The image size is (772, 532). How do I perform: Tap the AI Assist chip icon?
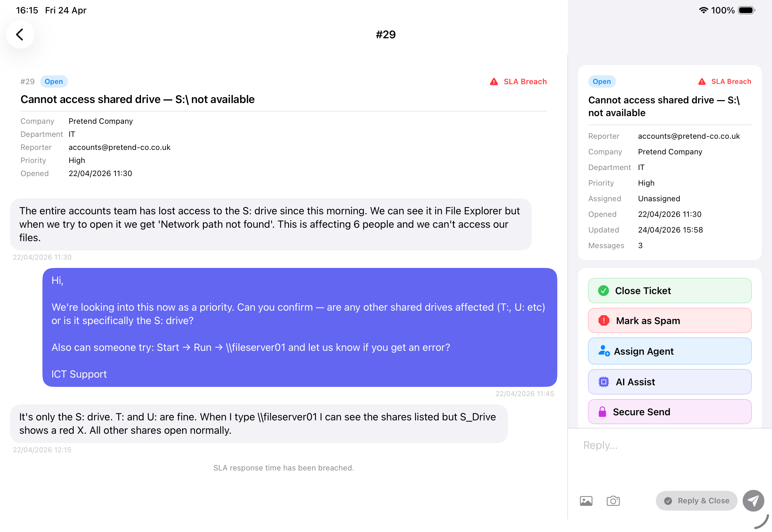click(x=604, y=382)
